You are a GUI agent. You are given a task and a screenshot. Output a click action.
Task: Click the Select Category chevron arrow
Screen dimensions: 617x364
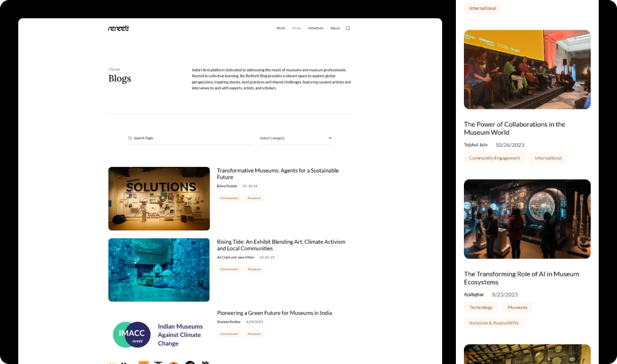pos(330,138)
